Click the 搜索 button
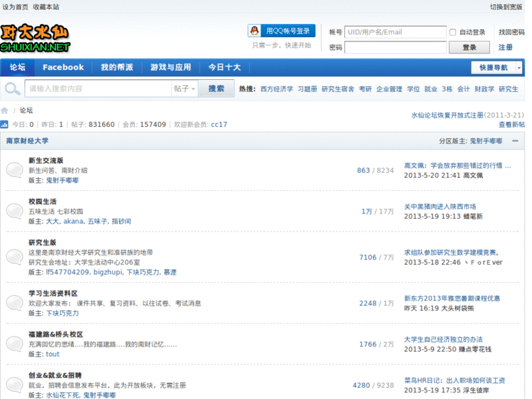 216,88
